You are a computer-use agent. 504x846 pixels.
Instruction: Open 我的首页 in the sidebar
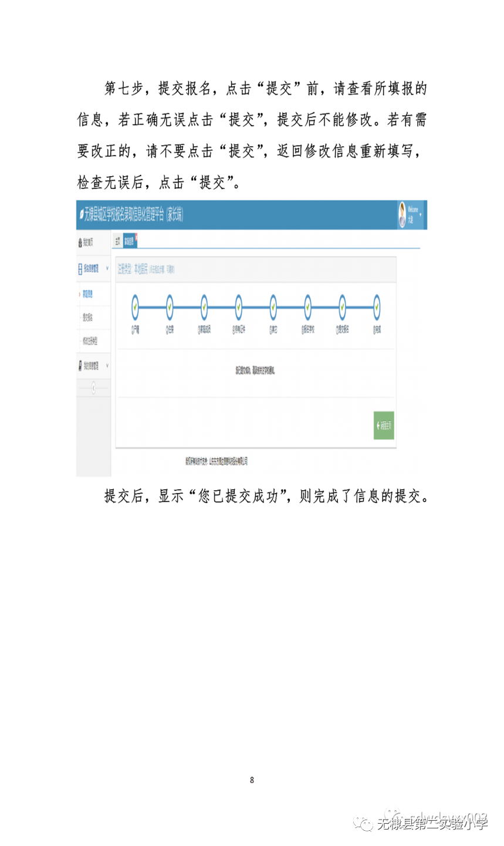[88, 242]
